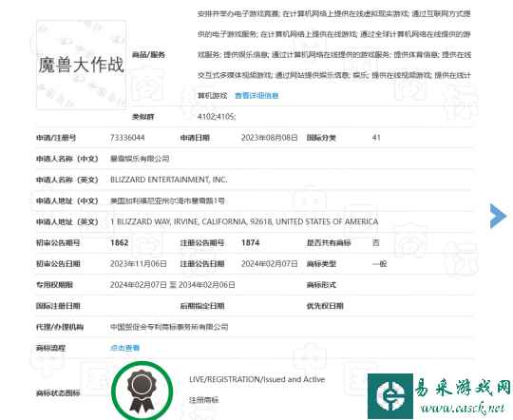The image size is (513, 420).
Task: Select BLIZZARD ENTERTAINMENT, INC. applicant name
Action: [x=169, y=180]
